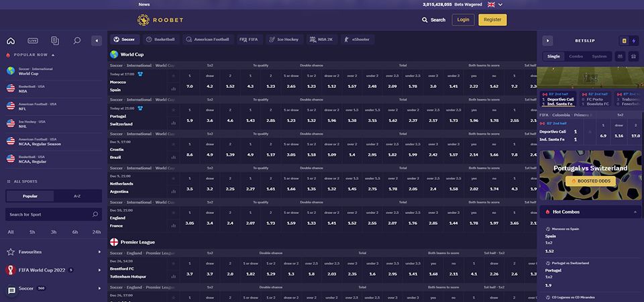Select A-Z sorting in All Sports

(77, 196)
